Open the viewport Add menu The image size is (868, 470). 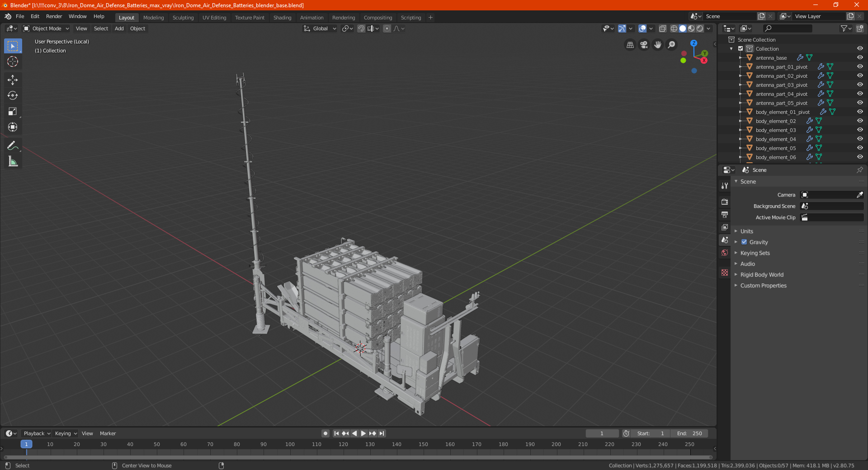coord(119,28)
